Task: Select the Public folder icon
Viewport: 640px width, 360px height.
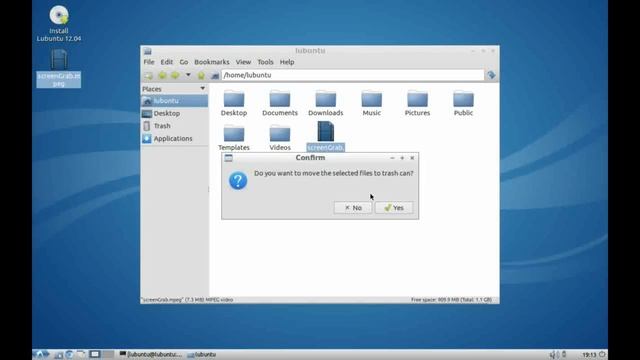Action: 463,99
